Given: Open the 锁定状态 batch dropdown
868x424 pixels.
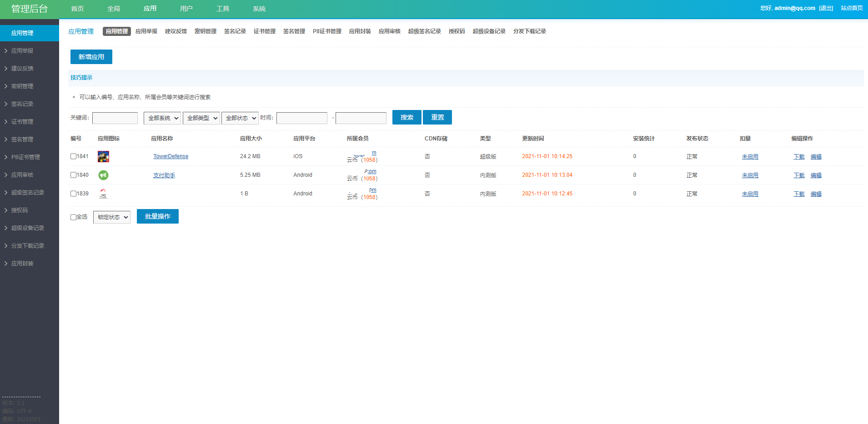Looking at the screenshot, I should coord(112,217).
